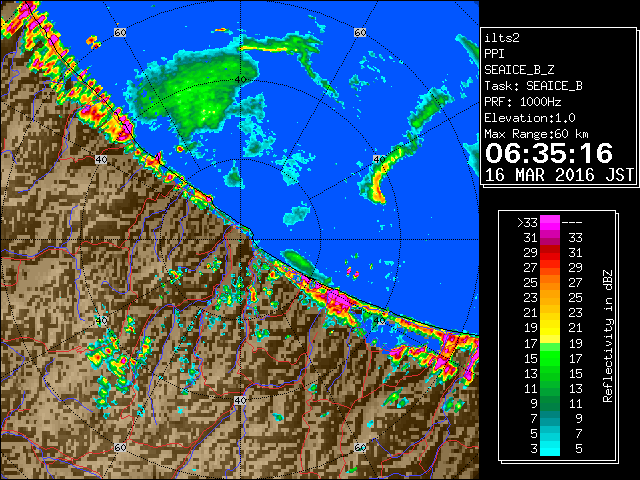Image resolution: width=640 pixels, height=480 pixels.
Task: Pick the dark green 9–11 dBZ color band
Action: [x=550, y=403]
